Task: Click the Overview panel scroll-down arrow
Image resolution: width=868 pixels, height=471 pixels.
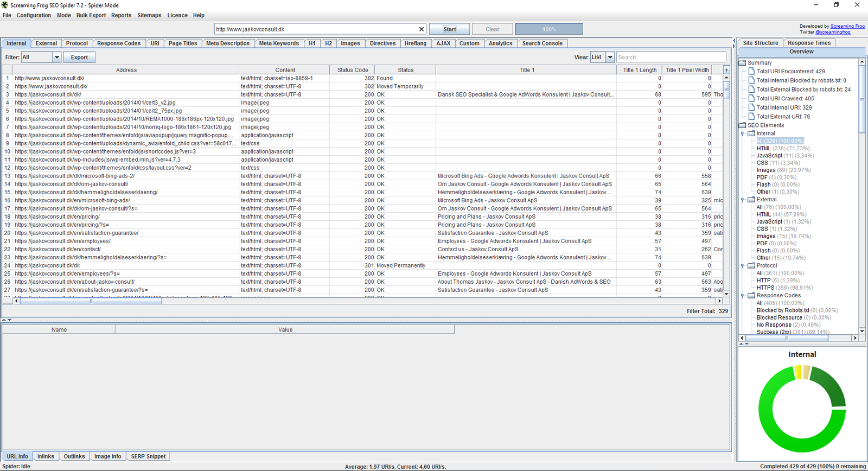Action: pos(862,330)
